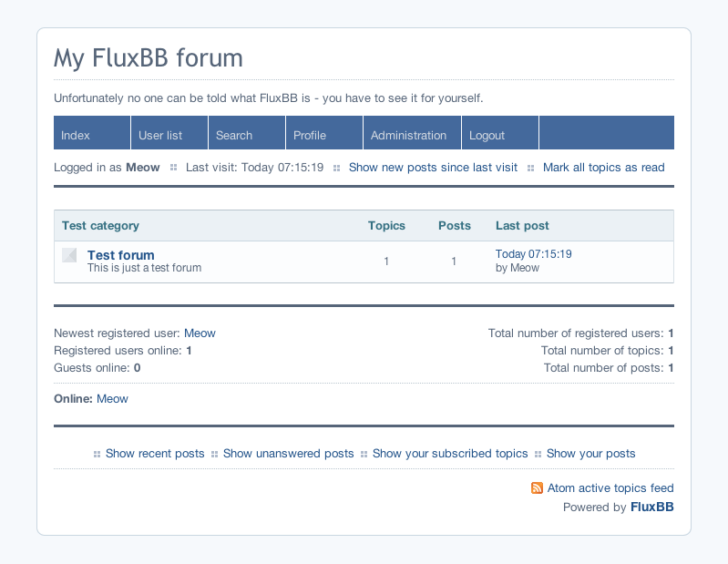Show your posts link

(590, 454)
